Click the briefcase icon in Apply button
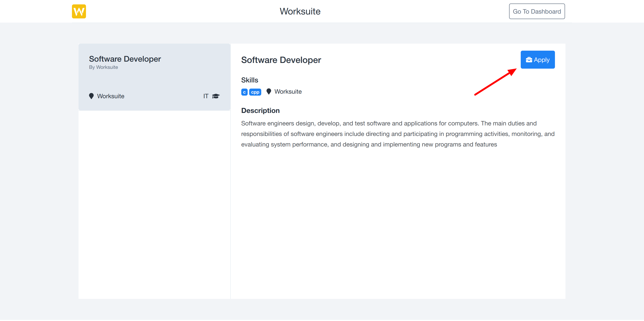The width and height of the screenshot is (644, 321). tap(529, 60)
